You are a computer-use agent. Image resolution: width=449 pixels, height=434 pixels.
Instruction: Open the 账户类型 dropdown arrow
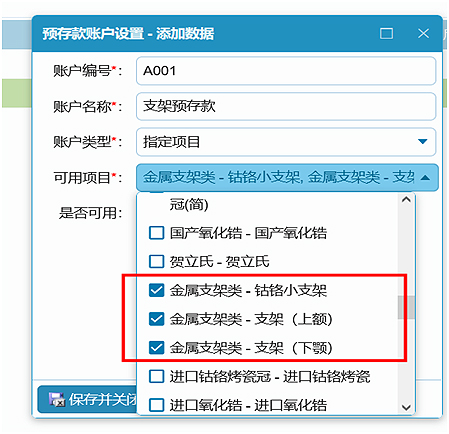[422, 142]
